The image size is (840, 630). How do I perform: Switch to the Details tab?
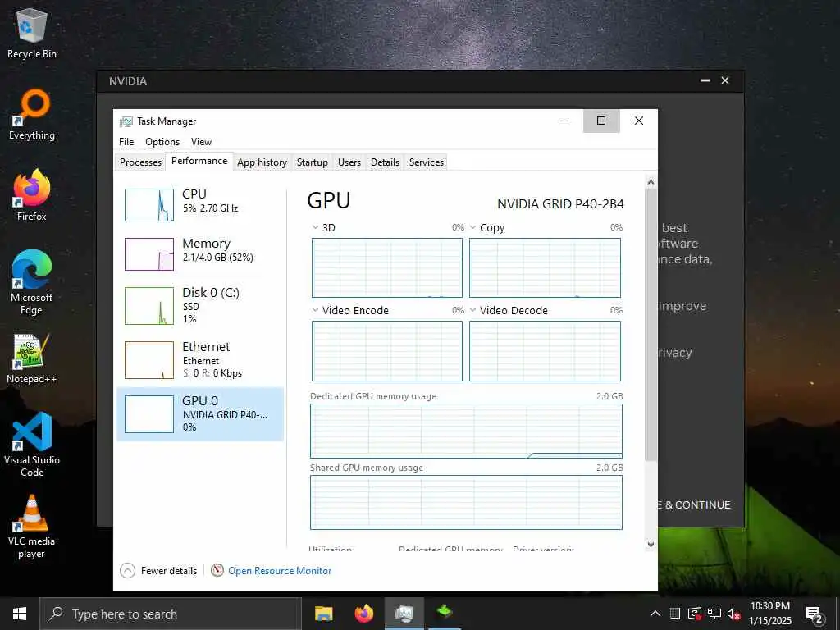(386, 162)
